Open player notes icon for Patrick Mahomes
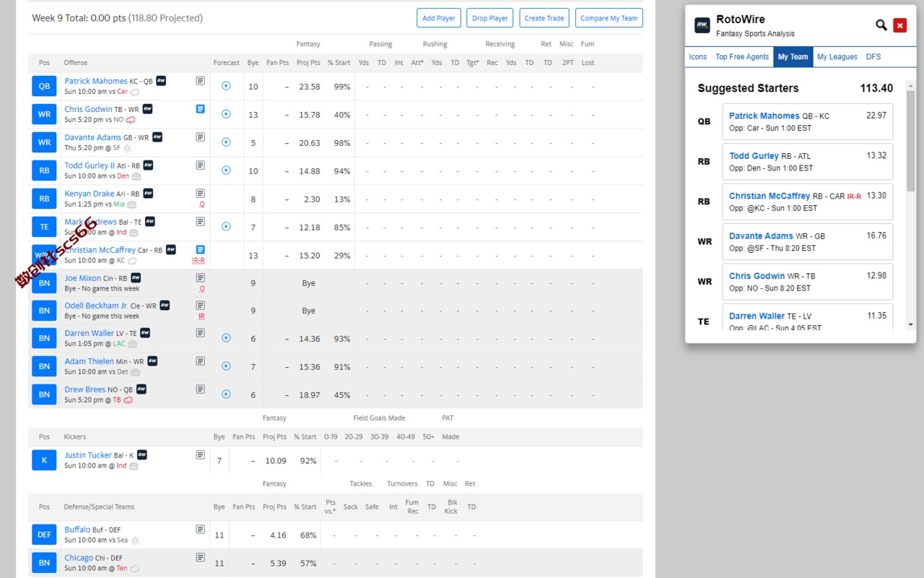 pos(201,81)
